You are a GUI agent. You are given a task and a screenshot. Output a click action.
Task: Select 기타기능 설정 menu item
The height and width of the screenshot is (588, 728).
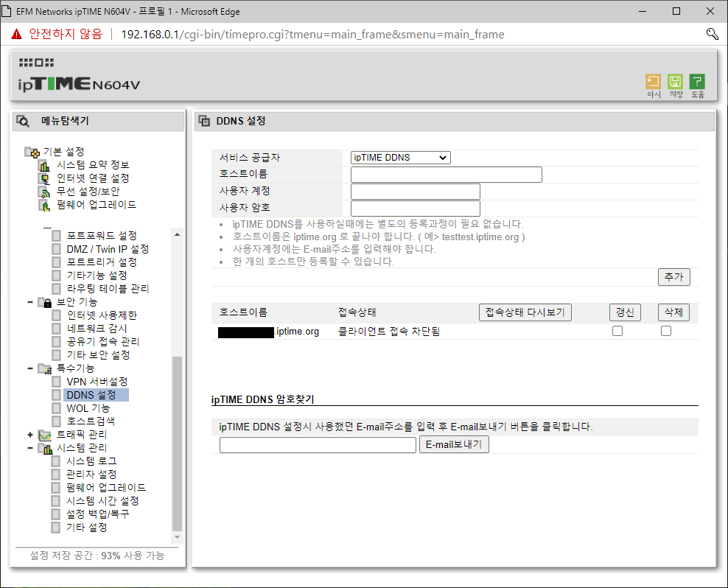(x=97, y=276)
